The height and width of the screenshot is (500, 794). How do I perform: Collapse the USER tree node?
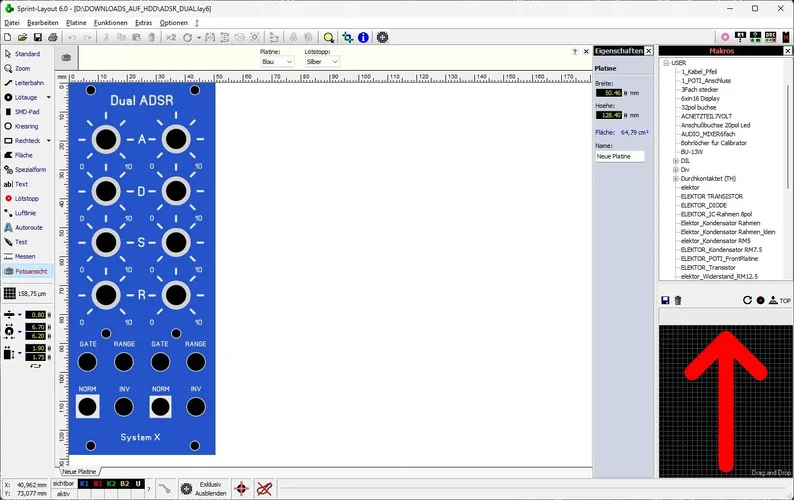(666, 63)
